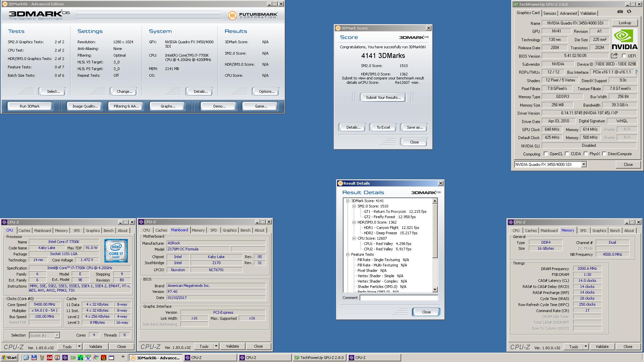Open the Socket #1 selection dropdown
Image resolution: width=644 pixels, height=362 pixels.
point(57,335)
